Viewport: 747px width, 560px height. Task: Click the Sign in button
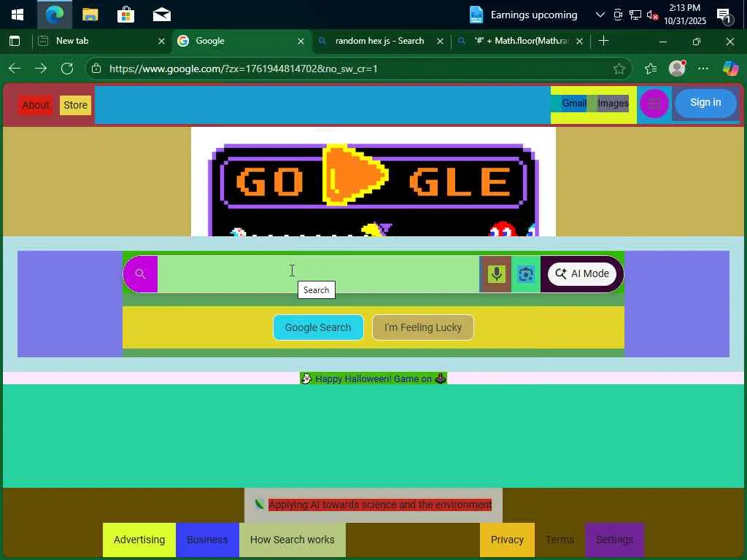click(x=705, y=103)
